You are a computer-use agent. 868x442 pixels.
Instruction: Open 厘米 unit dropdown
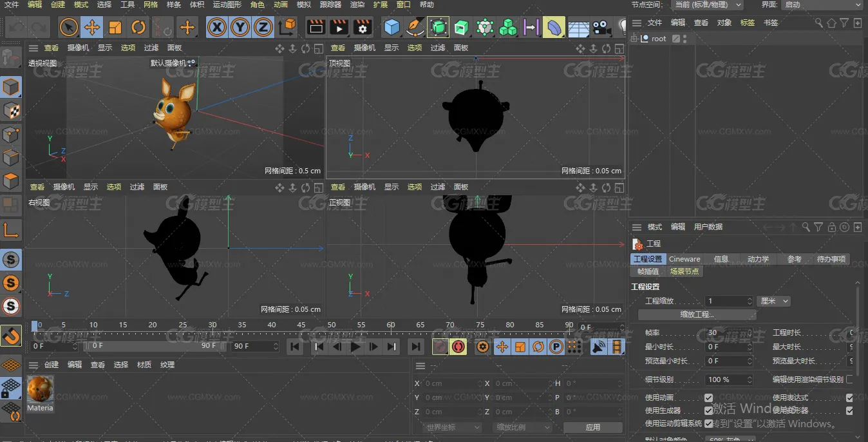tap(773, 301)
